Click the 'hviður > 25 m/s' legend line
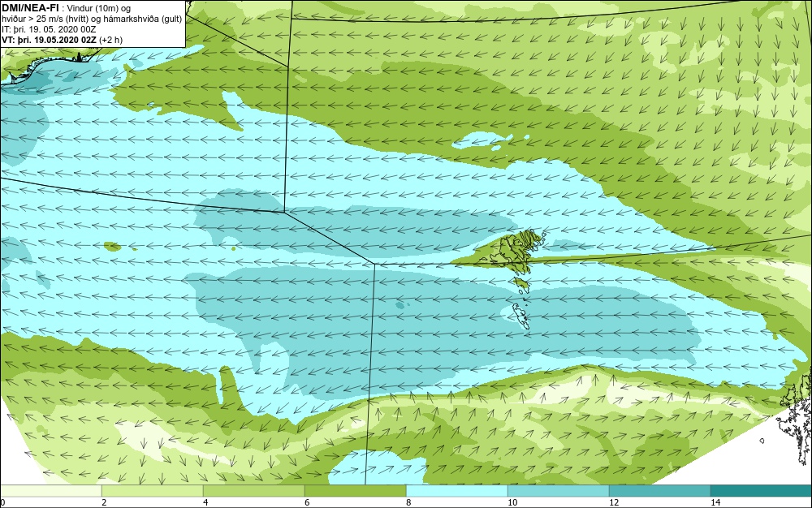 (92, 19)
